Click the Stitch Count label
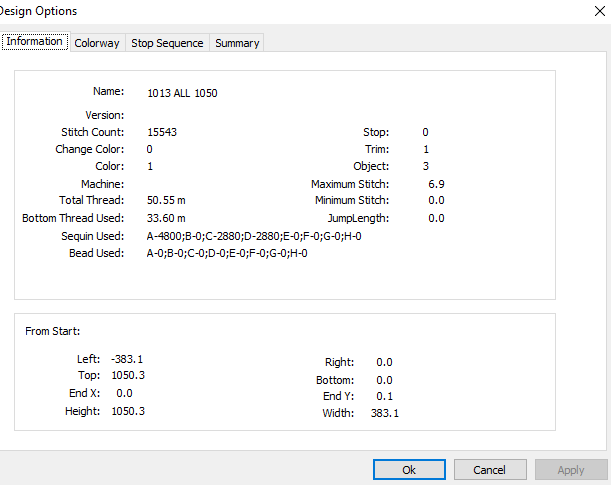 coord(92,132)
